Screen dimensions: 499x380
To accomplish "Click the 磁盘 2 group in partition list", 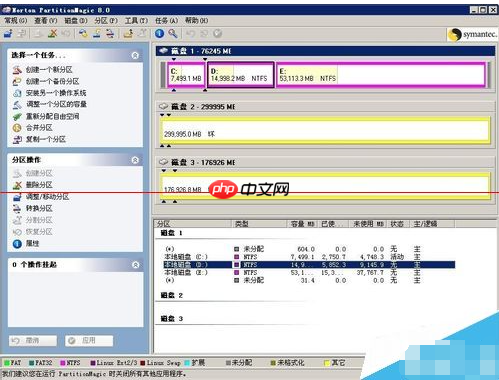I will pyautogui.click(x=172, y=295).
